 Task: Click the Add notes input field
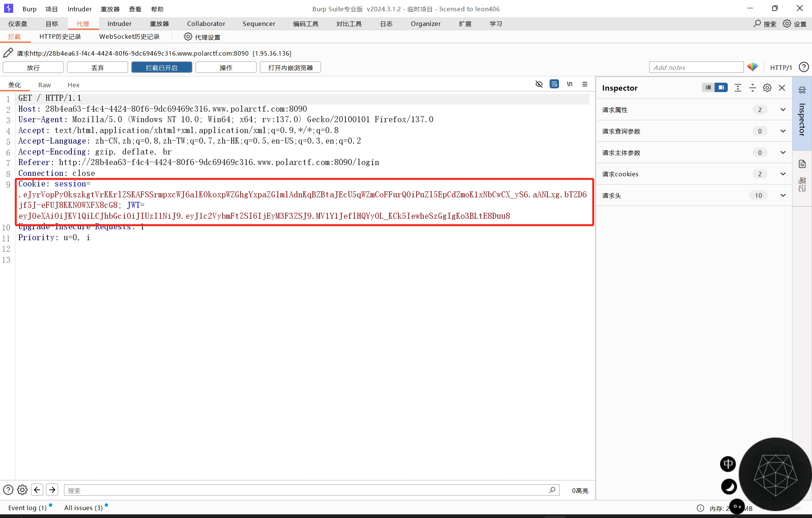(696, 68)
